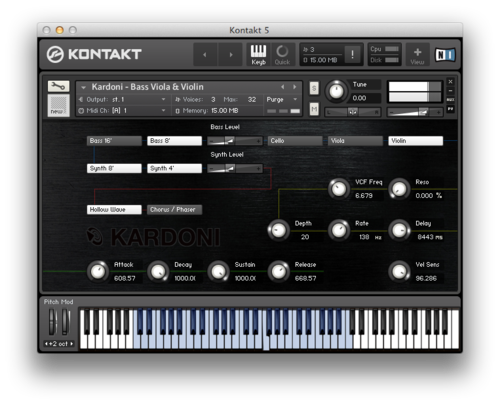Toggle the Viola button
The height and width of the screenshot is (405, 500).
[x=355, y=141]
